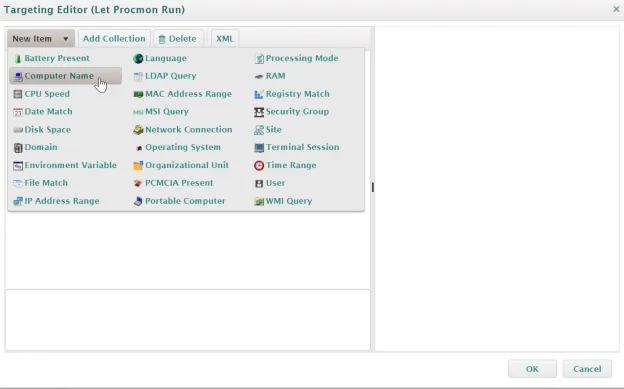The height and width of the screenshot is (389, 624).
Task: Click the Processing Mode icon
Action: (259, 59)
